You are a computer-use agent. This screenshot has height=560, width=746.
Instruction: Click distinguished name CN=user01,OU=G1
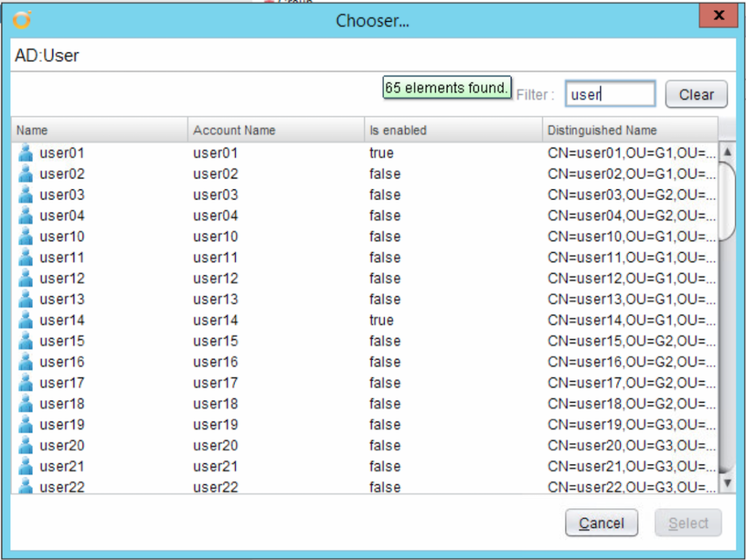coord(632,153)
